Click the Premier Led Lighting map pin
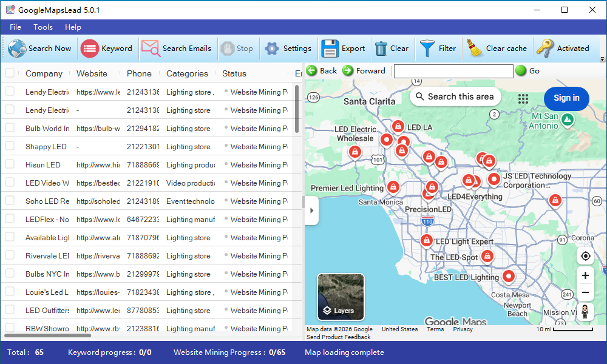 (393, 187)
